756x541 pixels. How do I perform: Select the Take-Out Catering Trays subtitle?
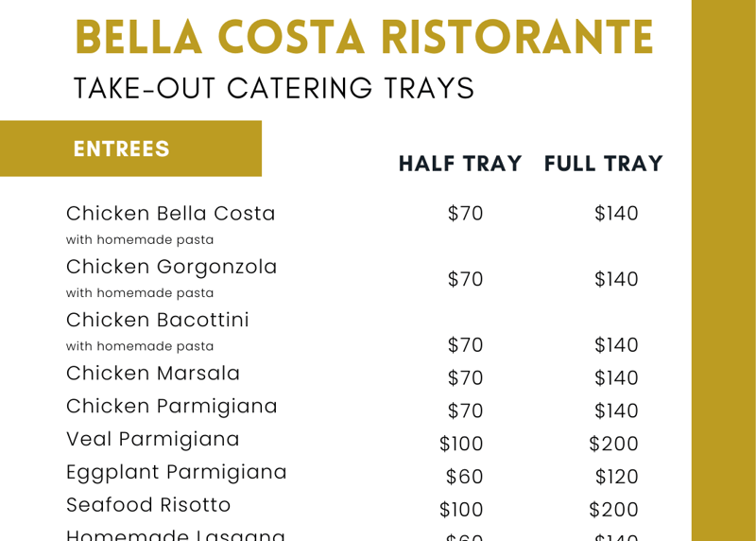tap(274, 88)
